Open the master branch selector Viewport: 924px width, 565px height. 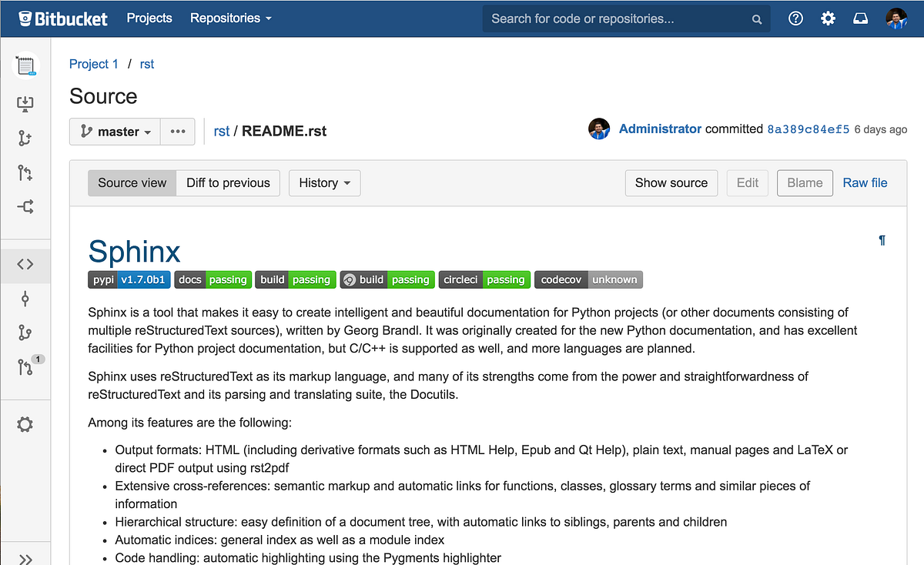[x=114, y=132]
